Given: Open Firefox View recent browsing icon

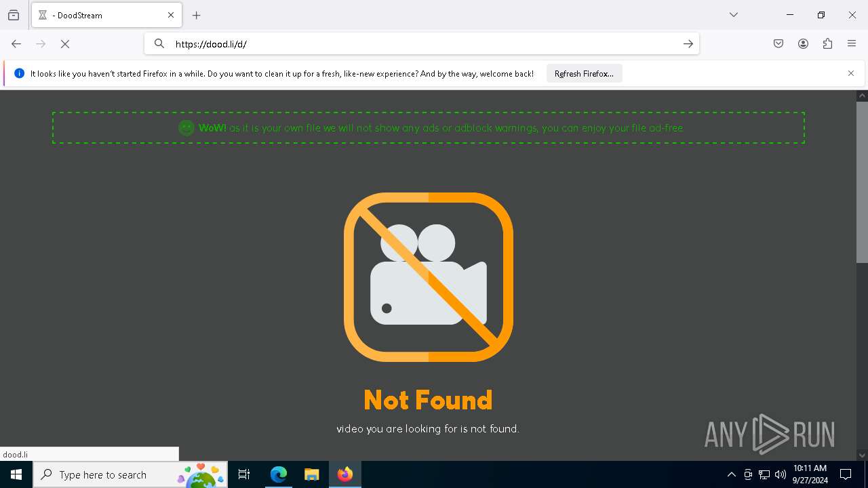Looking at the screenshot, I should (x=14, y=15).
